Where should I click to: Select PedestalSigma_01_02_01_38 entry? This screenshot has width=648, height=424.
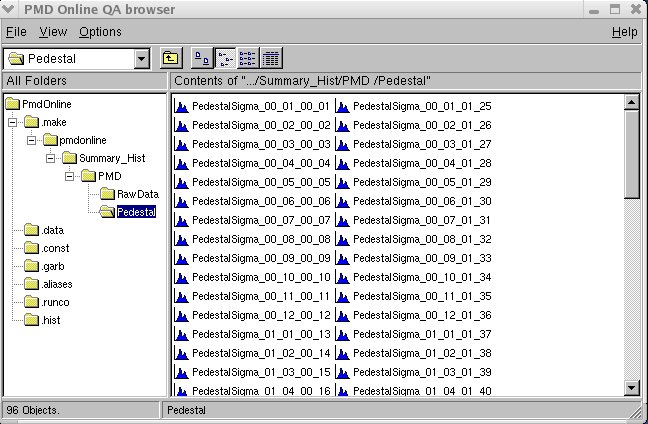[414, 353]
